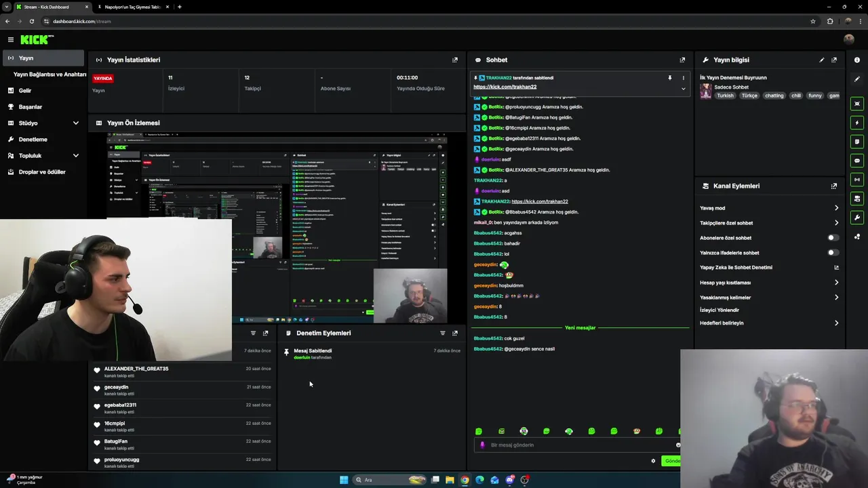Open Hedefleri belirleyin options
868x488 pixels.
point(769,323)
